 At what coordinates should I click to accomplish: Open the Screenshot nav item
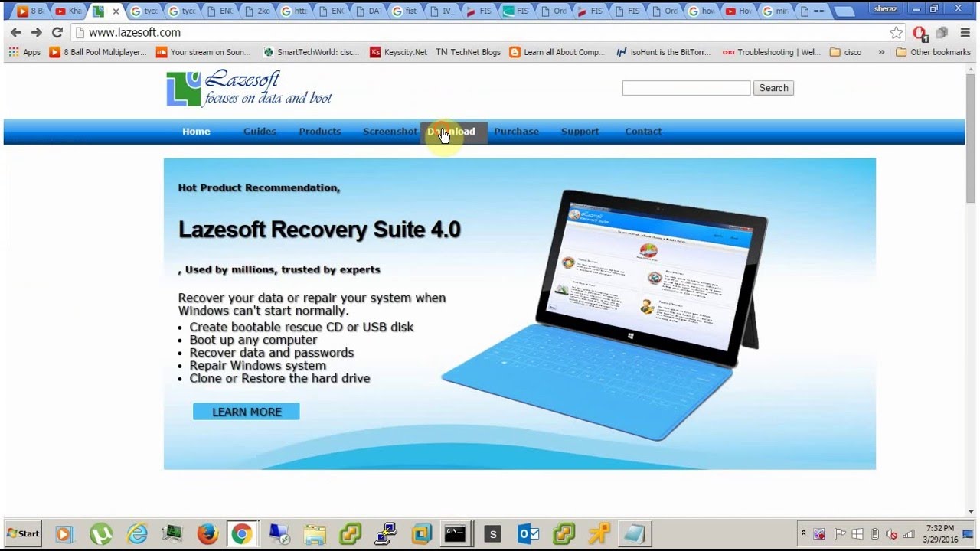[x=390, y=132]
